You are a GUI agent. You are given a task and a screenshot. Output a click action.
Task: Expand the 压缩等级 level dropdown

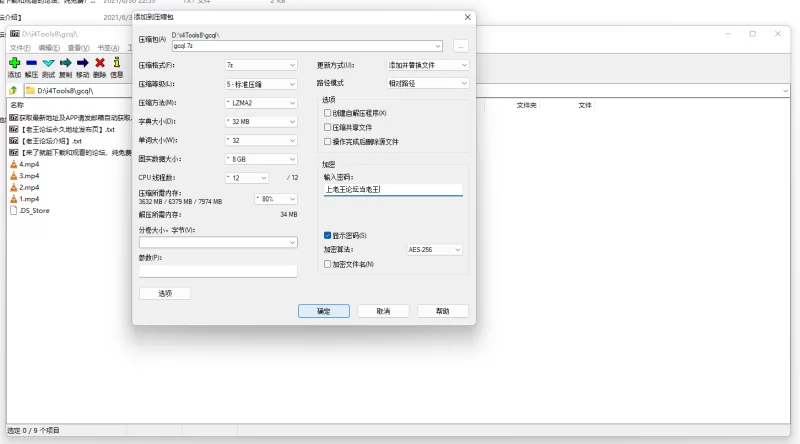point(261,83)
